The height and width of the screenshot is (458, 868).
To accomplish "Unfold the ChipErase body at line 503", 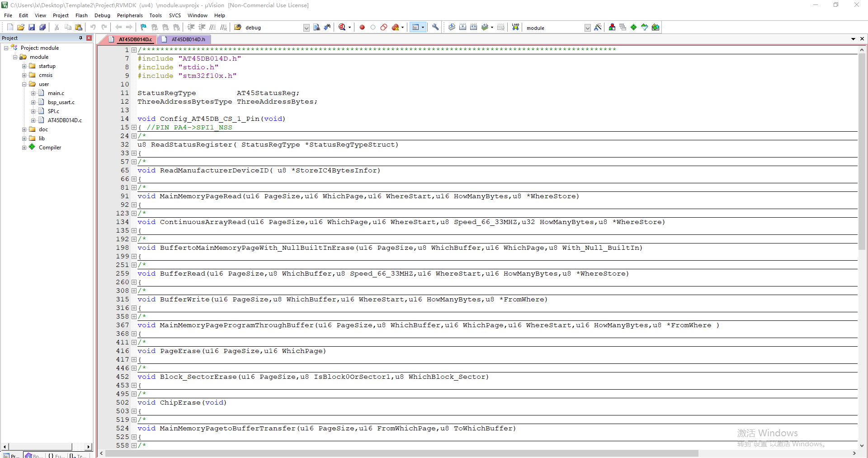I will click(134, 411).
